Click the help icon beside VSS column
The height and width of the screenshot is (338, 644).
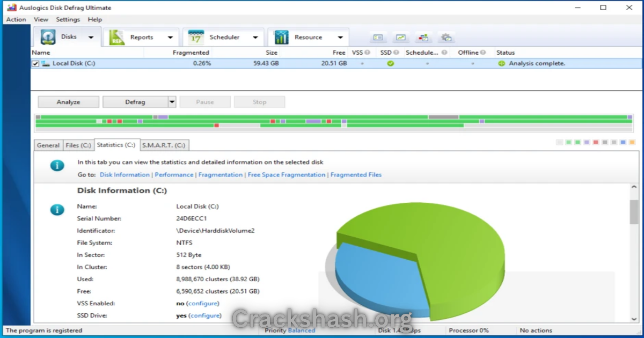pyautogui.click(x=368, y=53)
